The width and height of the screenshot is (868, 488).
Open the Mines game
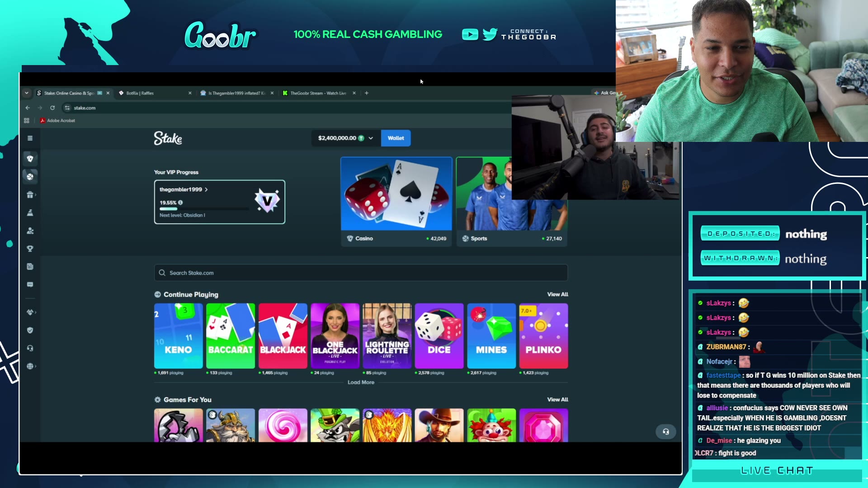(491, 336)
